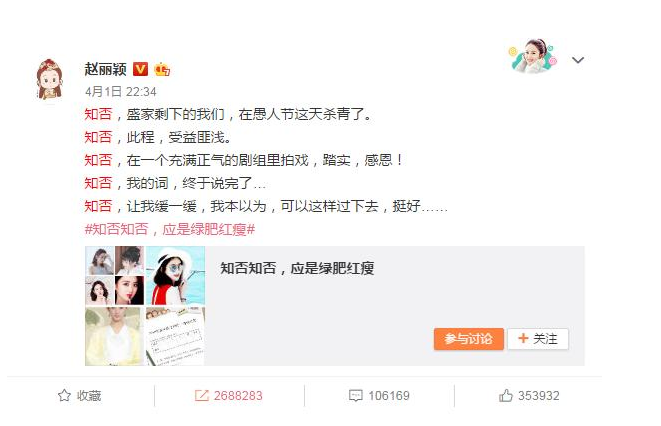Screen dimensions: 661x426
Task: Open the woman in white hat thumbnail
Action: coord(175,276)
